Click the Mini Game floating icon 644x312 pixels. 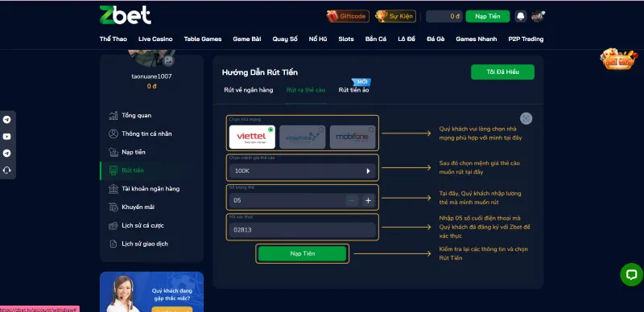[618, 60]
